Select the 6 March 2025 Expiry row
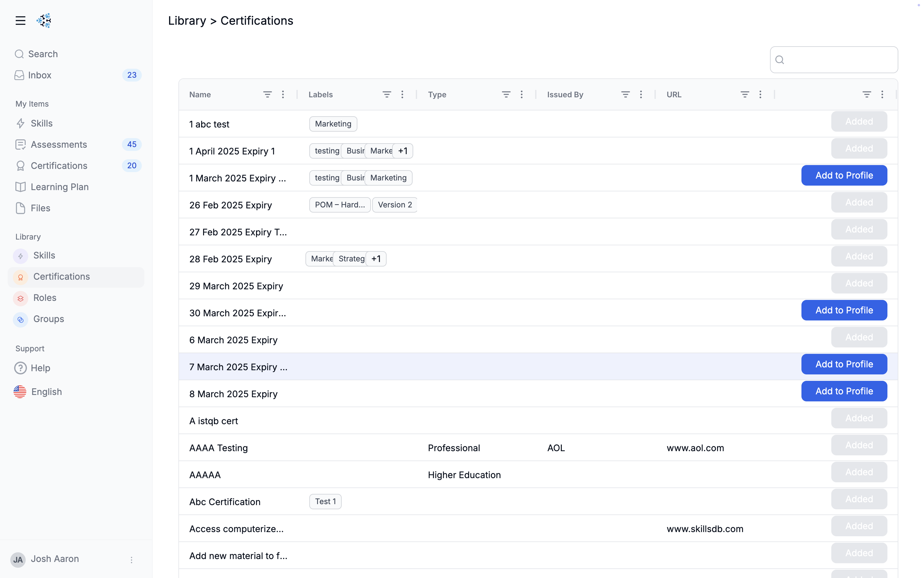 coord(538,339)
